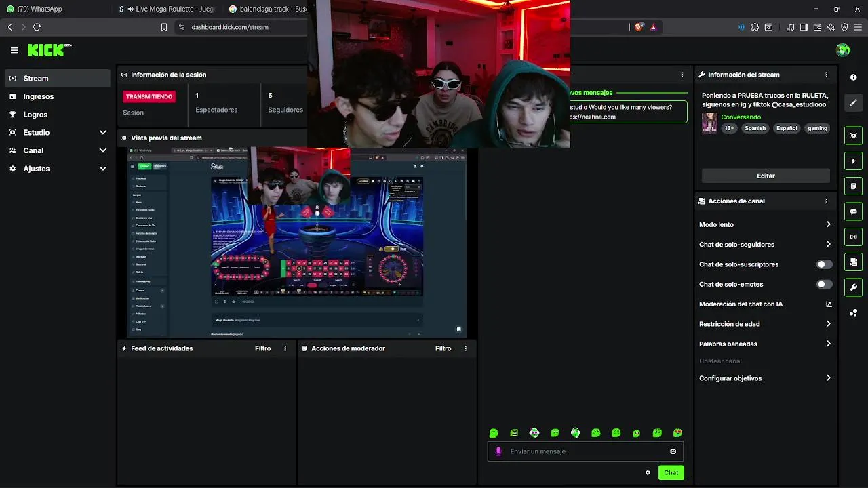Open Feed de actividades options menu
This screenshot has width=868, height=488.
click(x=285, y=348)
